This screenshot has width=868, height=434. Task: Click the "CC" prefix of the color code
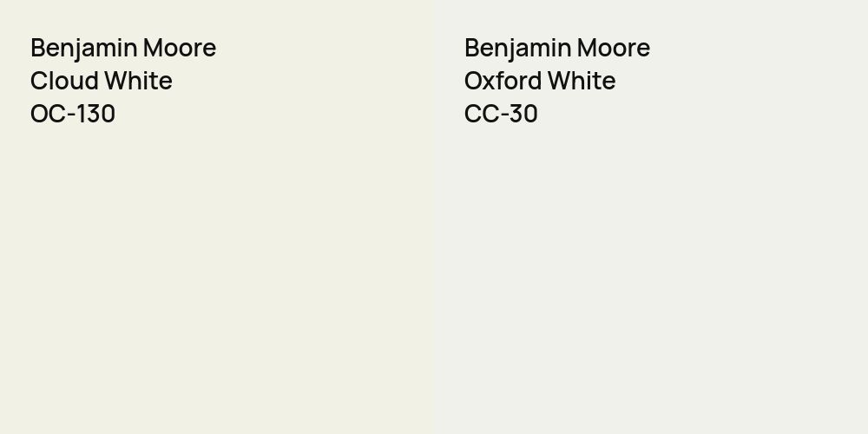click(479, 114)
